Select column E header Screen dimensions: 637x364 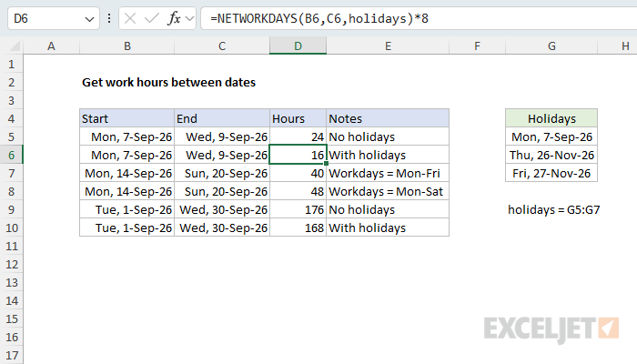(388, 45)
